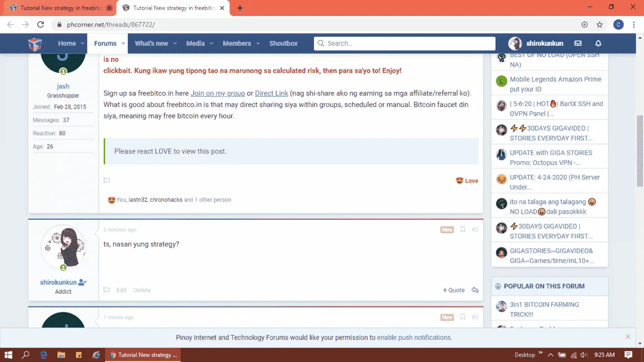The width and height of the screenshot is (644, 362).
Task: Open Media nav item
Action: pyautogui.click(x=195, y=44)
